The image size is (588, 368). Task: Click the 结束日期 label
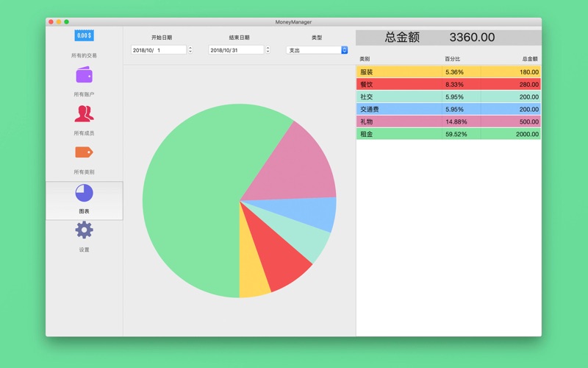click(240, 38)
